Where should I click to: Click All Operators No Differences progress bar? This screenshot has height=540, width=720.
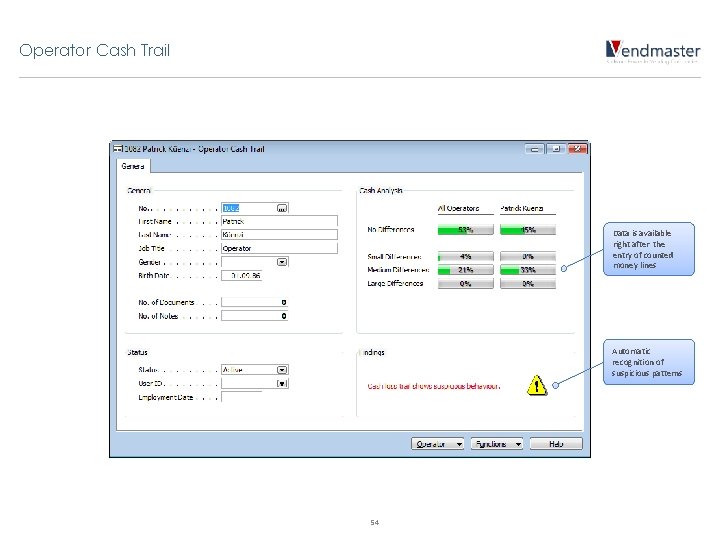(x=466, y=230)
